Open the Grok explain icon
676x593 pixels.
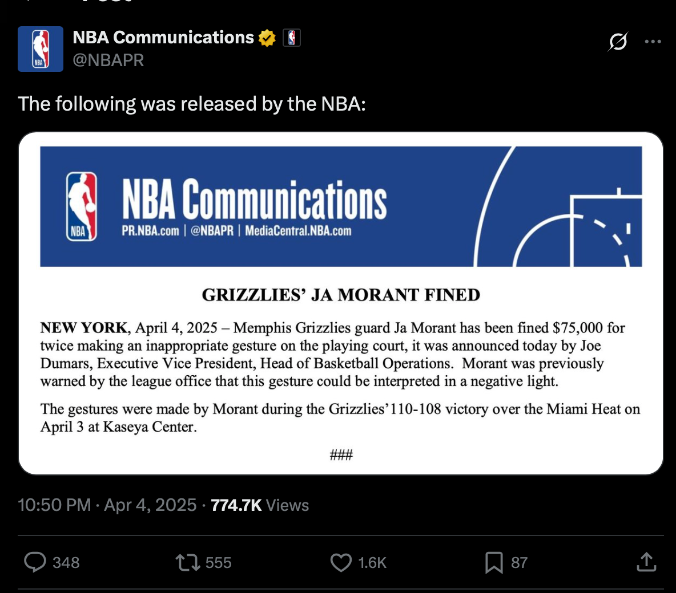coord(618,42)
